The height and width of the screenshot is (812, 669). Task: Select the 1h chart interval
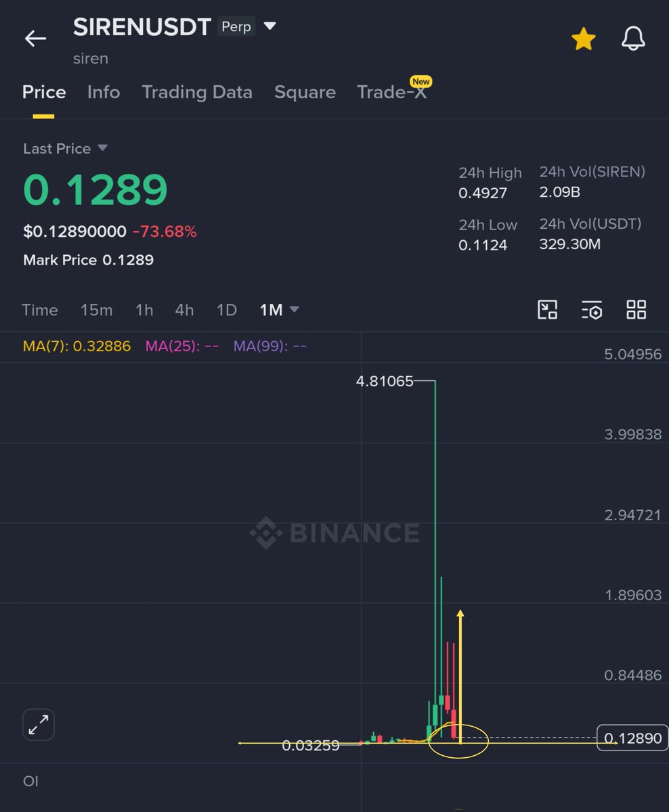[x=144, y=310]
